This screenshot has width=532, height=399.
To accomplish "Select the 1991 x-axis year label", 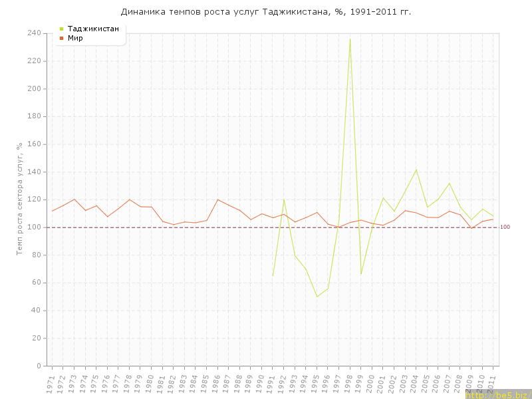I will click(272, 384).
